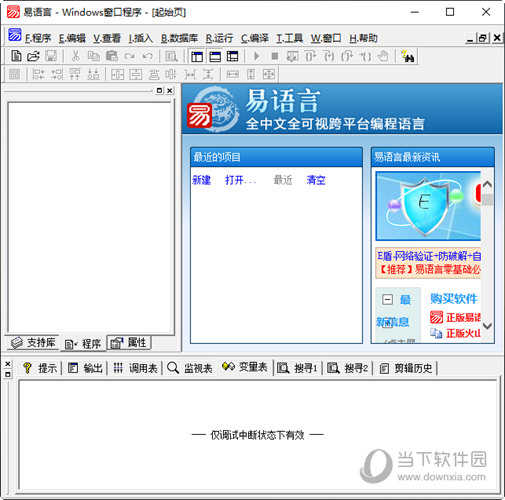This screenshot has height=500, width=505.
Task: Open the F.程序 menu
Action: click(38, 38)
